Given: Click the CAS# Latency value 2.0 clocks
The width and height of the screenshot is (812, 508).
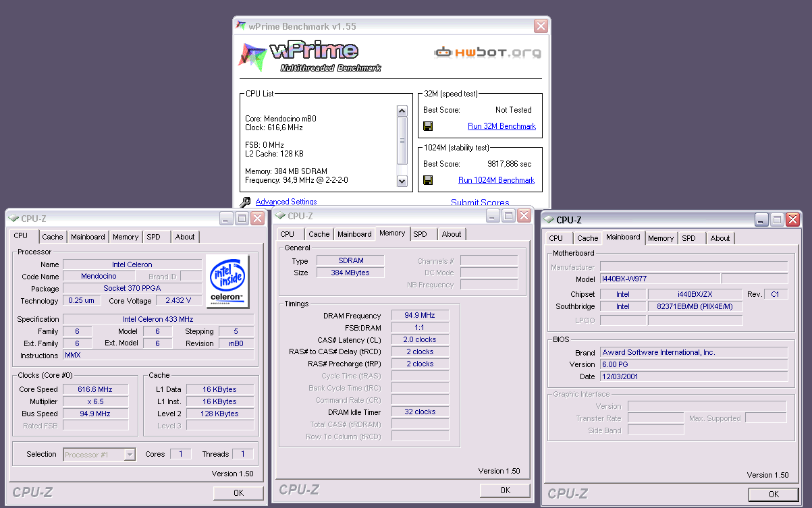Looking at the screenshot, I should pos(420,340).
